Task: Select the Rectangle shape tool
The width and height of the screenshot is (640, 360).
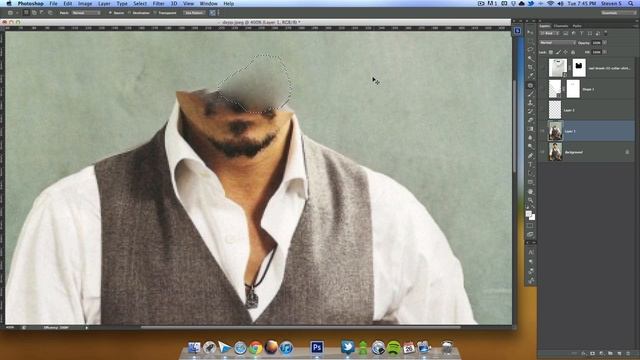Action: 530,182
